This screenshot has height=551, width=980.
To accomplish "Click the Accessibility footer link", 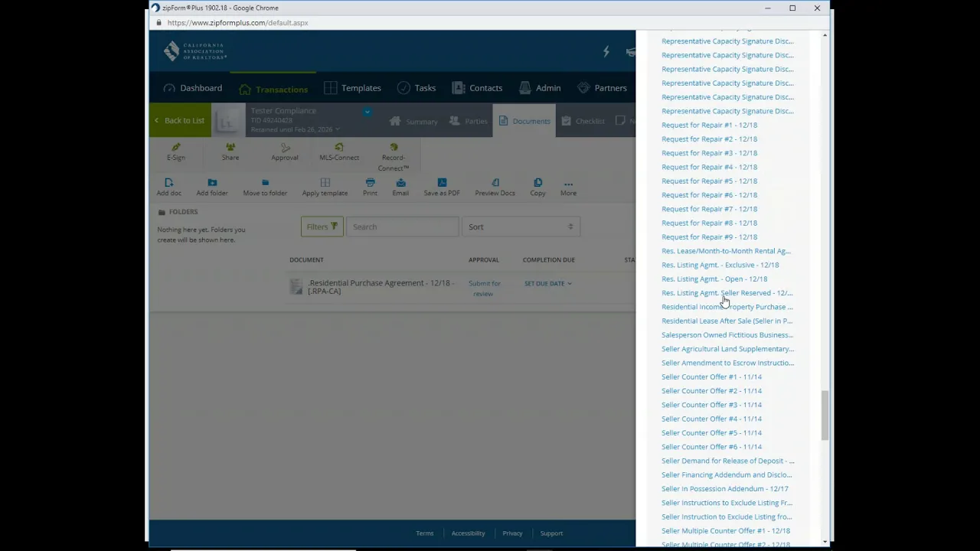I will coord(468,533).
